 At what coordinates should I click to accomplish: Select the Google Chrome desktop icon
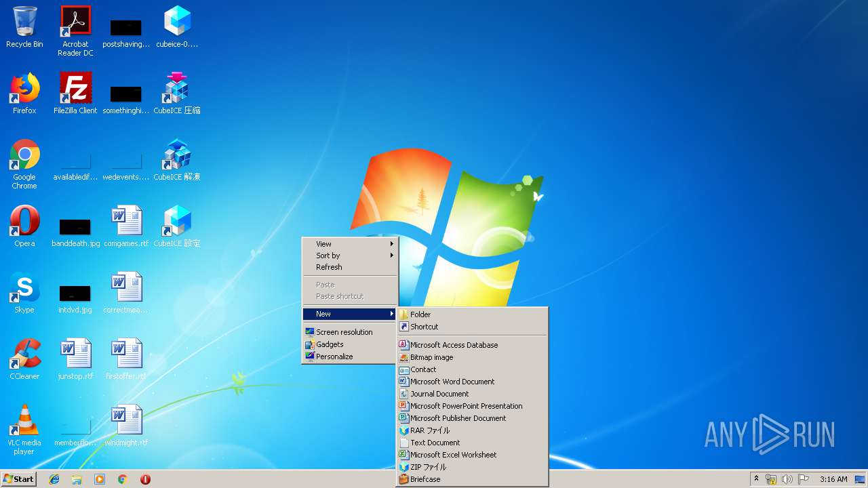coord(24,164)
